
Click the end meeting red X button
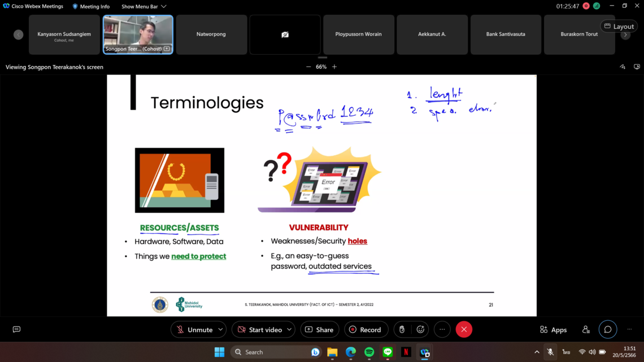464,329
